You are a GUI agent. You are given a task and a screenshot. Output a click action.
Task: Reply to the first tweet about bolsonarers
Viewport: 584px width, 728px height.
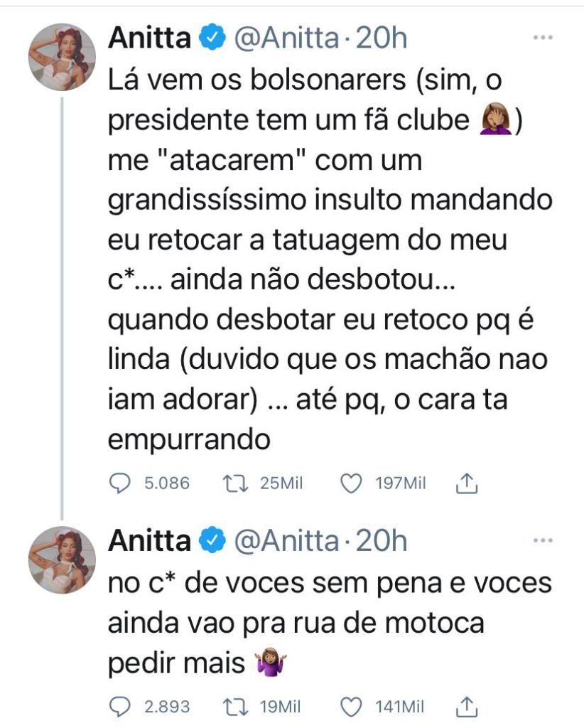121,484
